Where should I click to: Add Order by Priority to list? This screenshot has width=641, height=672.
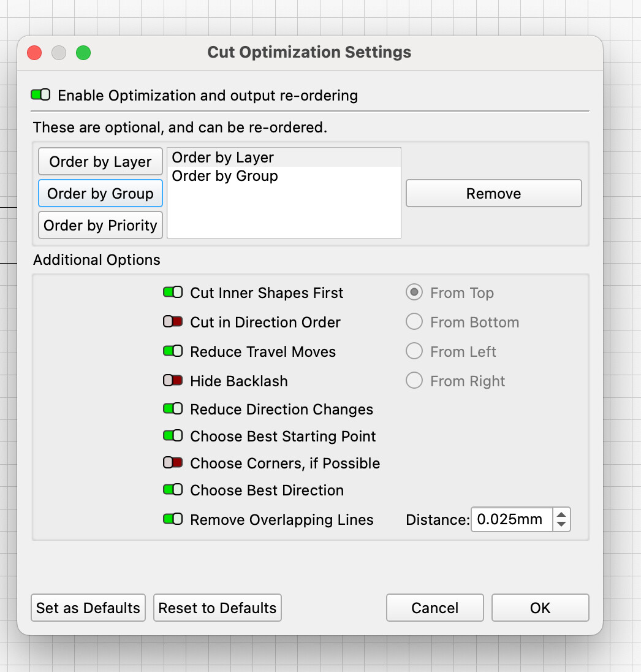pos(101,226)
